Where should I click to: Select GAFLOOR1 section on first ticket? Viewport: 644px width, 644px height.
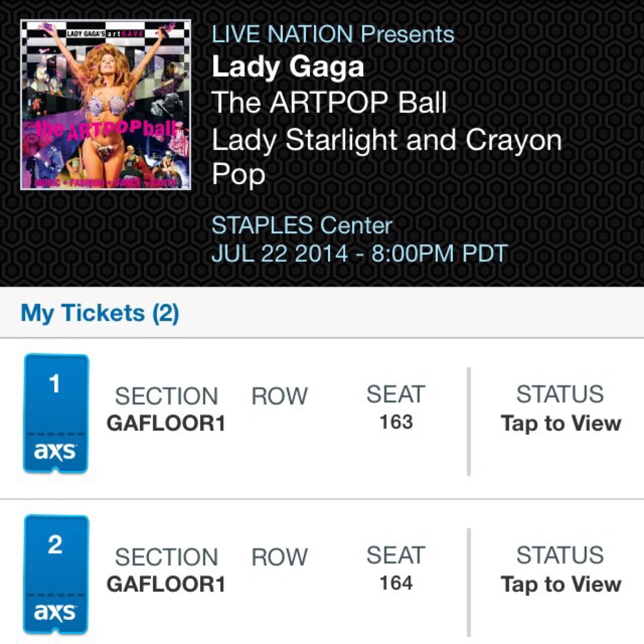(166, 424)
